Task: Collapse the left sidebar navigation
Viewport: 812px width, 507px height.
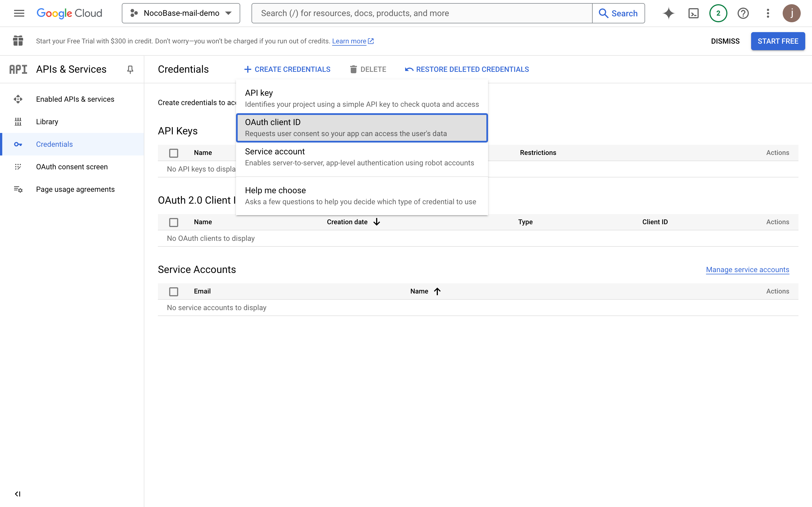Action: pos(18,493)
